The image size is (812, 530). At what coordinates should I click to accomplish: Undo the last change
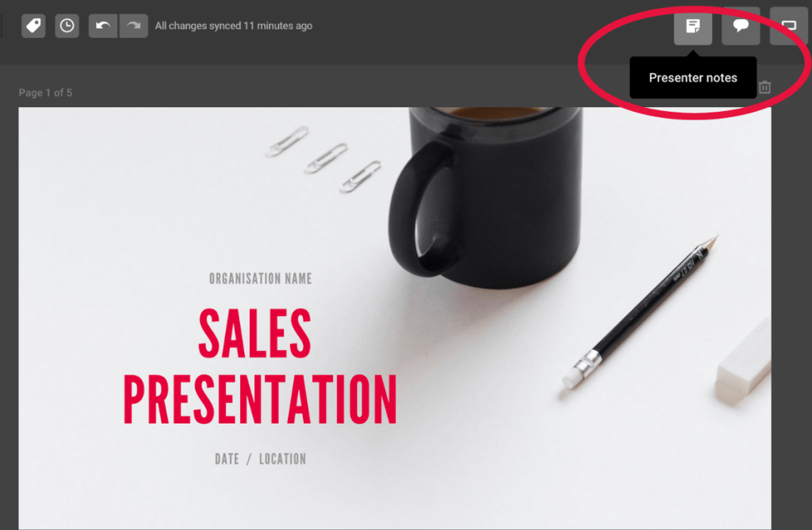point(103,26)
